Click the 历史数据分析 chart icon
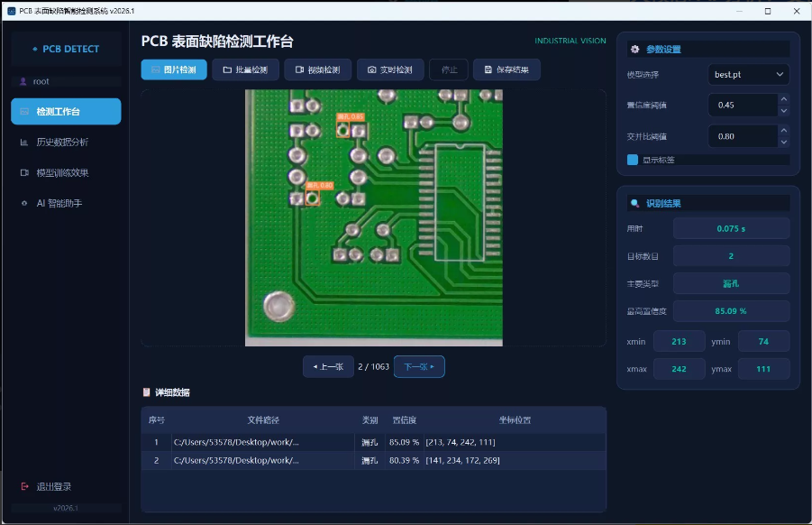 coord(23,142)
